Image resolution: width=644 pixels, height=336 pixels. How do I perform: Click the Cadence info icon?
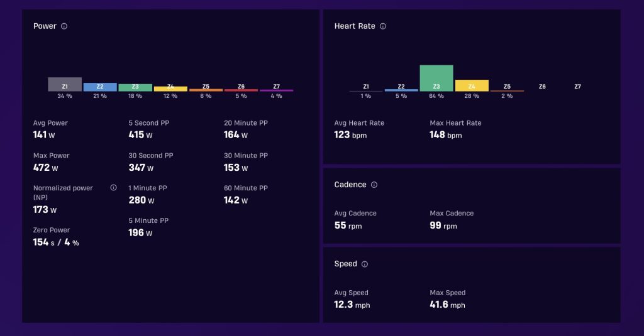point(374,185)
